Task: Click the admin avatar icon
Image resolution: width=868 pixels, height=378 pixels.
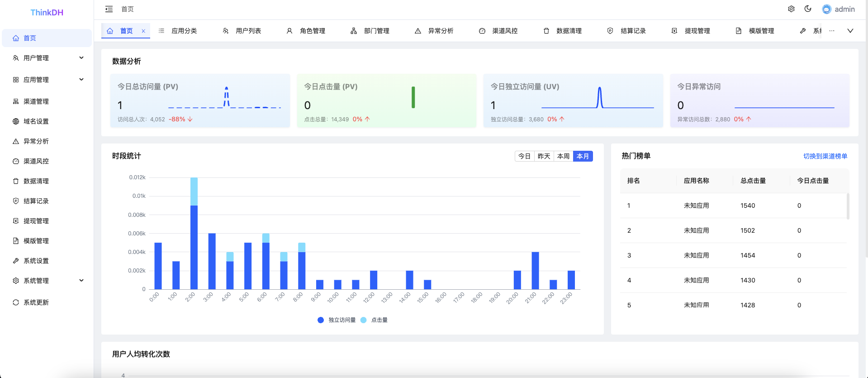Action: click(x=827, y=9)
